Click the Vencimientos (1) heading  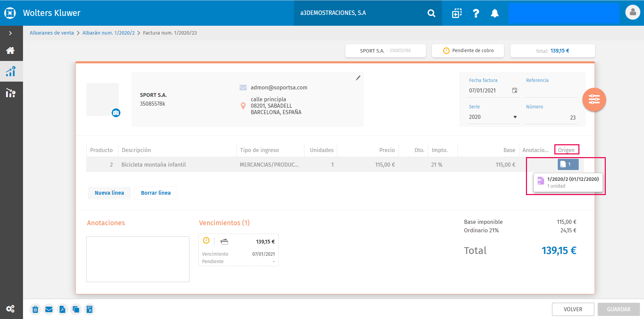tap(224, 223)
